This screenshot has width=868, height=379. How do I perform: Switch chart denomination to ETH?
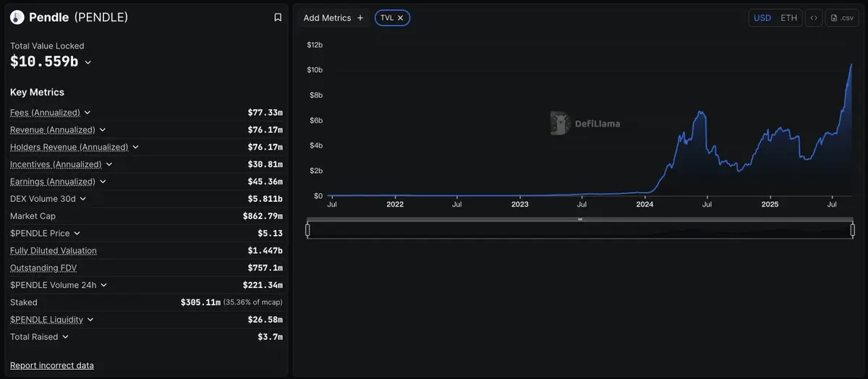tap(788, 18)
